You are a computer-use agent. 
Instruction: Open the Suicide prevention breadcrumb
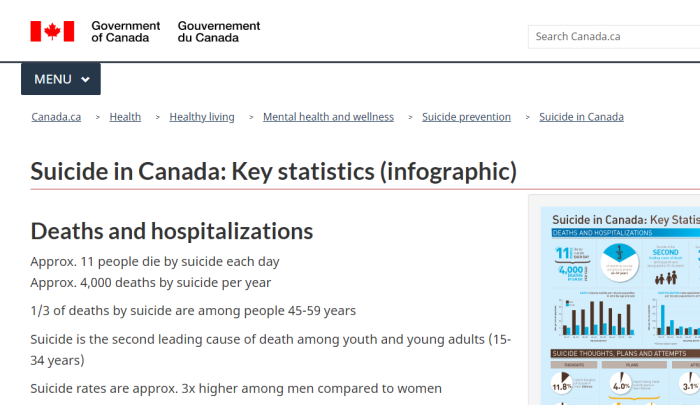tap(467, 117)
